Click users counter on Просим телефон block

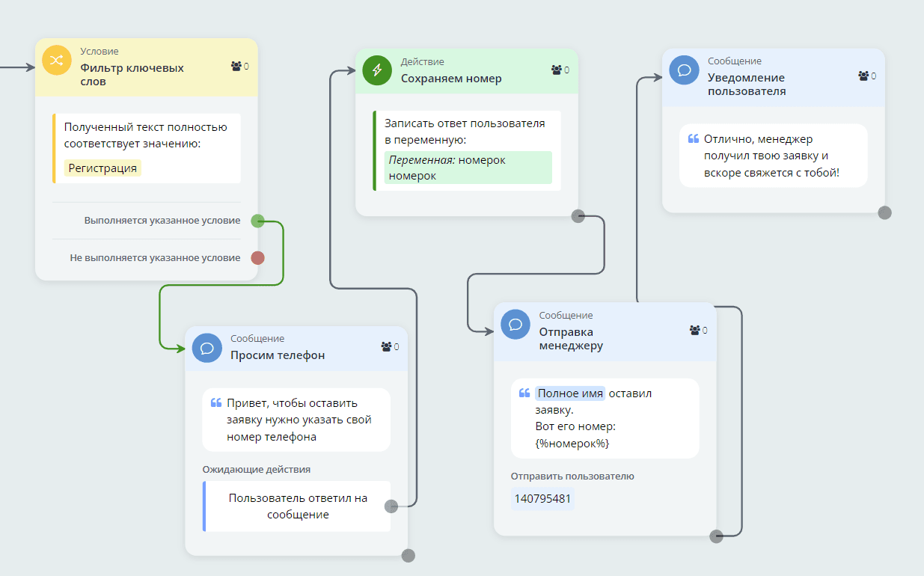390,347
